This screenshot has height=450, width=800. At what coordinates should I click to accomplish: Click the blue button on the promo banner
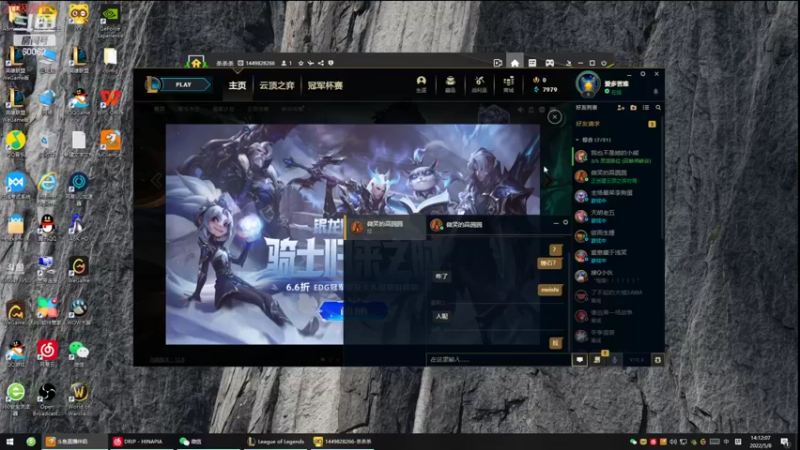pos(353,311)
